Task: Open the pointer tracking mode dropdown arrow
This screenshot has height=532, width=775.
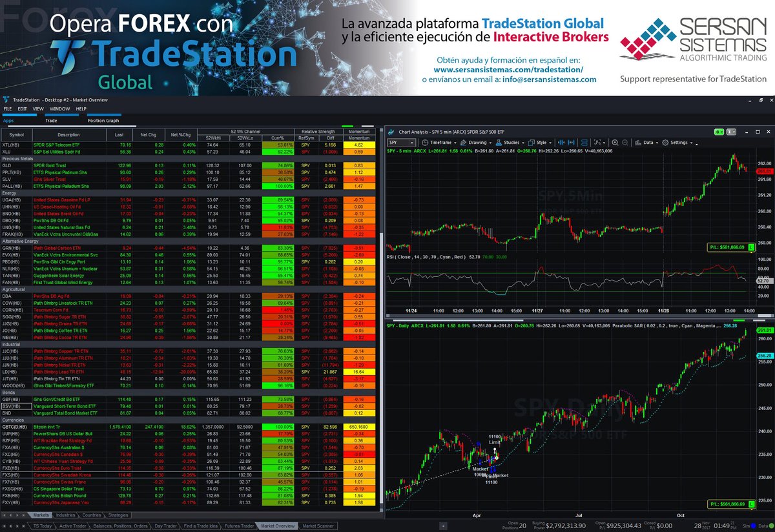Action: coord(604,143)
